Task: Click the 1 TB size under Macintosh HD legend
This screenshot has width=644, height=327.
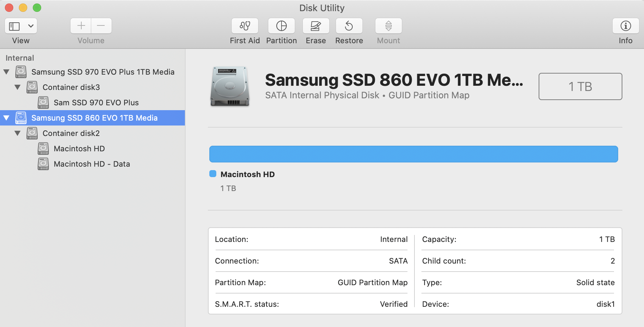Action: 228,188
